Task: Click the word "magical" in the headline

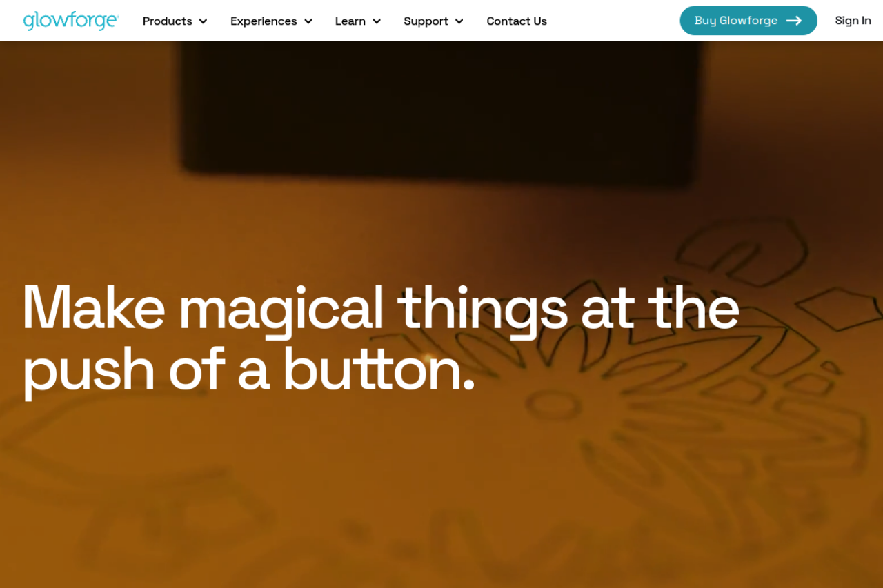Action: click(x=281, y=310)
